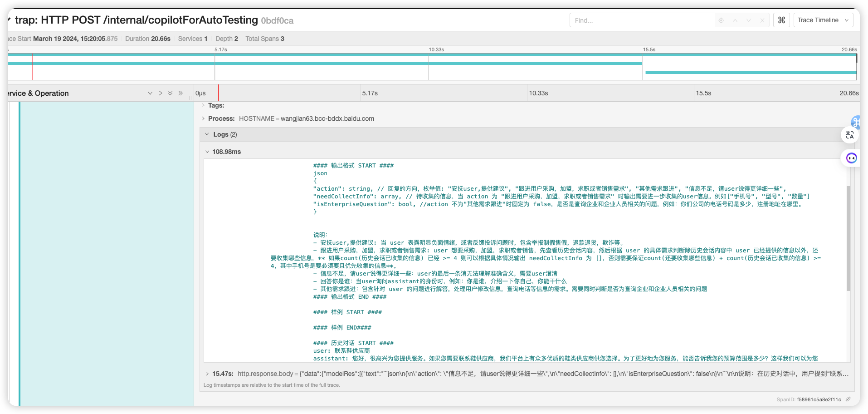Viewport: 868px width, 414px height.
Task: Expand all spans double chevron
Action: pos(170,93)
